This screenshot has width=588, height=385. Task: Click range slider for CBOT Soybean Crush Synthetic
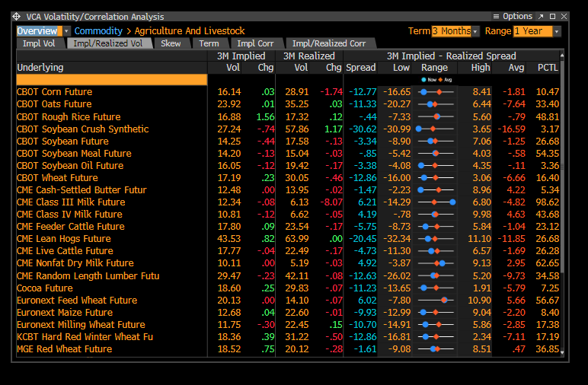pyautogui.click(x=435, y=129)
